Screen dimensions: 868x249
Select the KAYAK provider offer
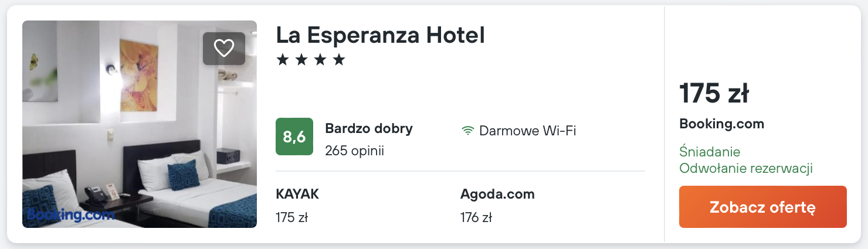(x=297, y=194)
